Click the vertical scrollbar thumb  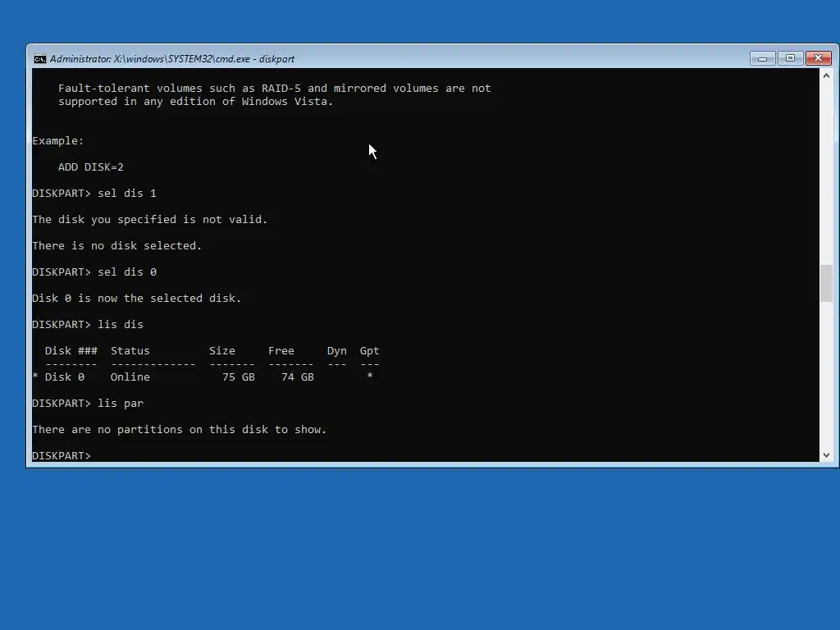pos(826,283)
